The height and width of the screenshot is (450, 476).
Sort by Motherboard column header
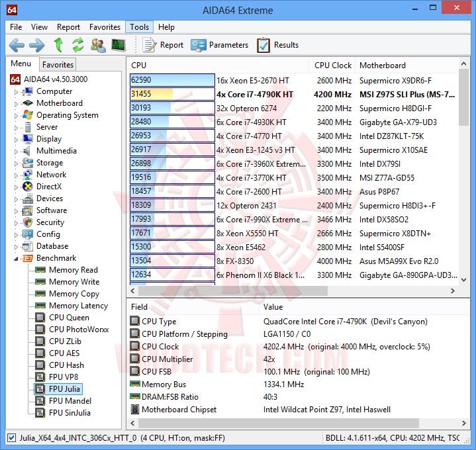(406, 66)
